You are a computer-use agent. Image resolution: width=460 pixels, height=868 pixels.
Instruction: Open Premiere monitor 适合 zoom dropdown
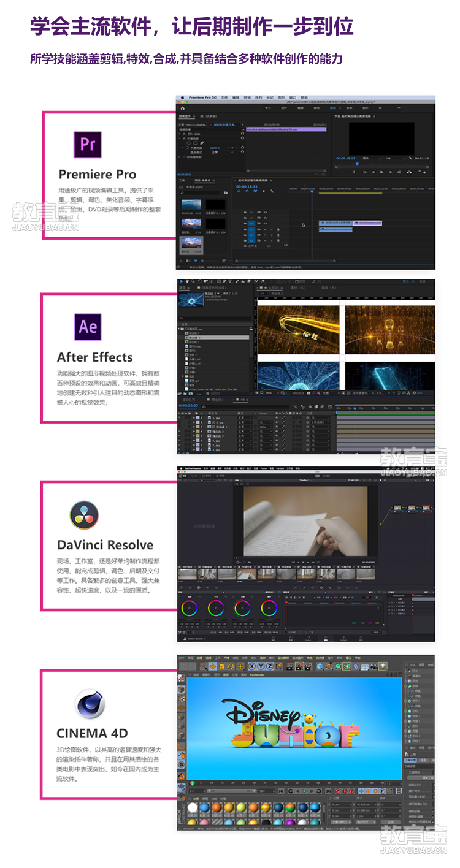pyautogui.click(x=371, y=158)
